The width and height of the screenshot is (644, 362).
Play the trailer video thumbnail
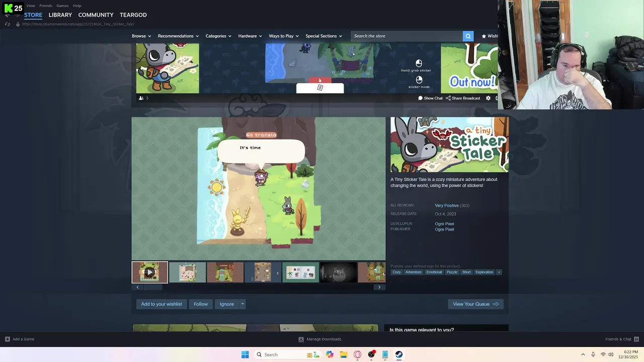click(149, 272)
